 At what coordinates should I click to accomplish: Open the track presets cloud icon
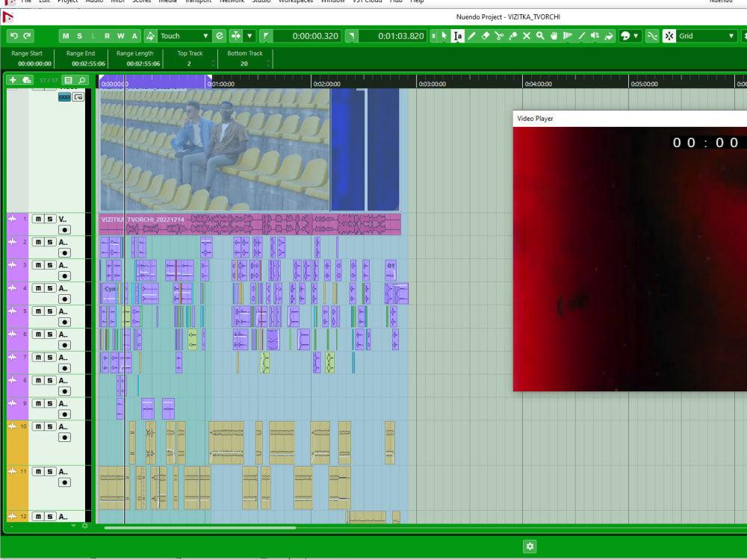click(27, 80)
